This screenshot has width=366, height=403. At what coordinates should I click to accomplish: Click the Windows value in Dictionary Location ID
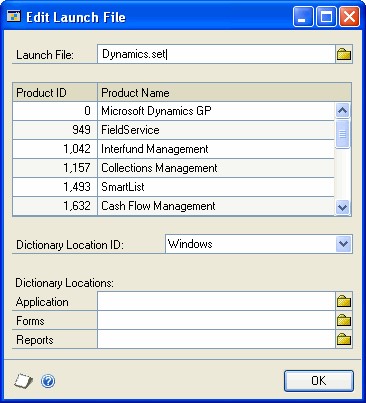190,244
